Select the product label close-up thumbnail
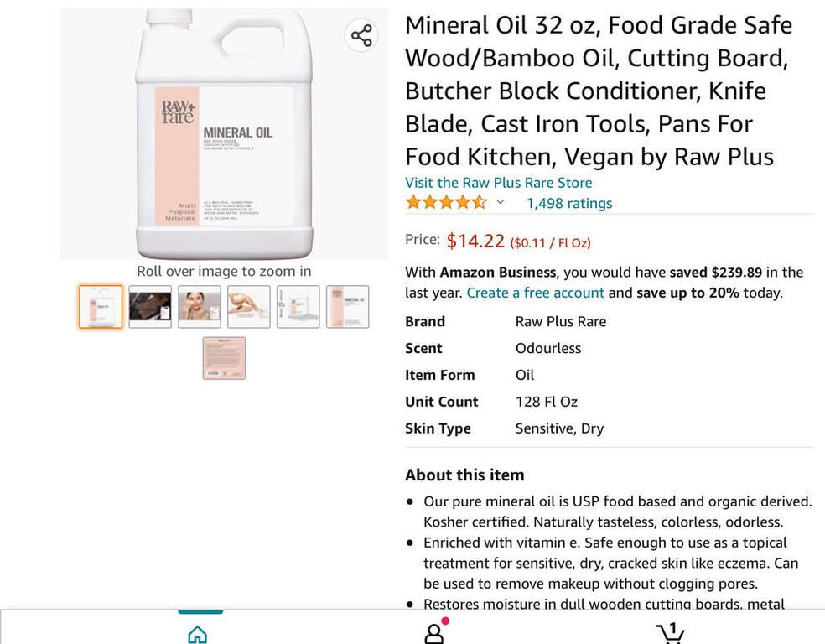 [x=347, y=307]
